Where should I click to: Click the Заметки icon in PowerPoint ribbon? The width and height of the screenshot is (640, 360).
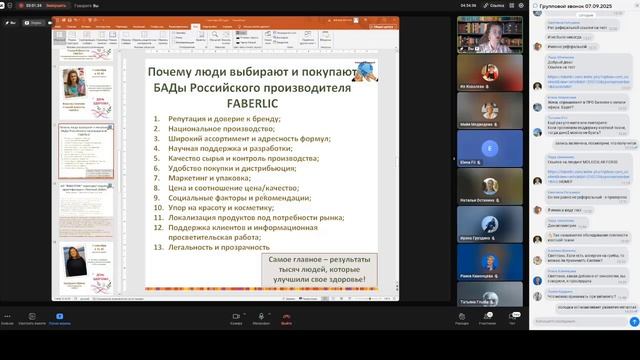pyautogui.click(x=201, y=37)
